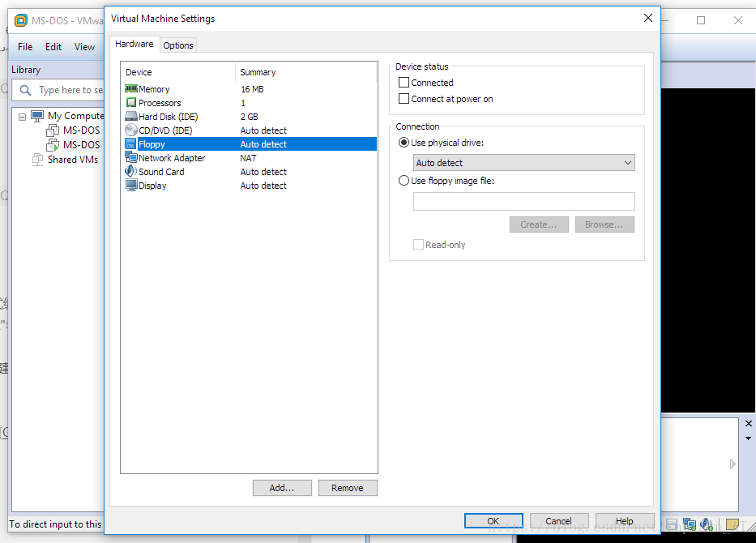
Task: Open the Auto detect physical drive dropdown
Action: 524,163
